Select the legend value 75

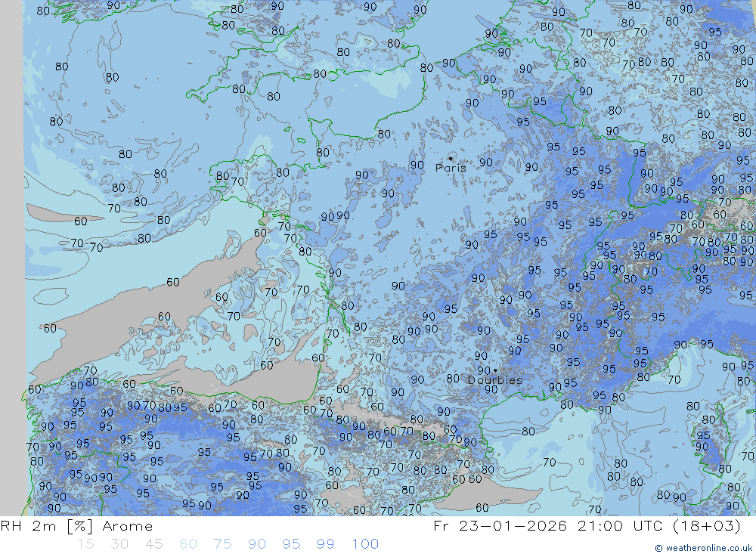tap(223, 544)
